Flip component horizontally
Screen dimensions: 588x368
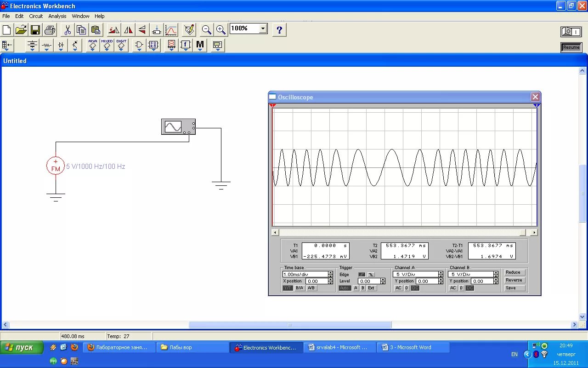128,30
